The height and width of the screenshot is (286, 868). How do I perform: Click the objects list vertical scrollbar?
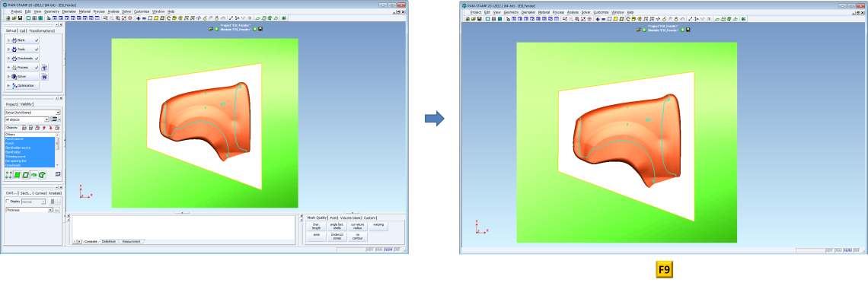pos(58,149)
